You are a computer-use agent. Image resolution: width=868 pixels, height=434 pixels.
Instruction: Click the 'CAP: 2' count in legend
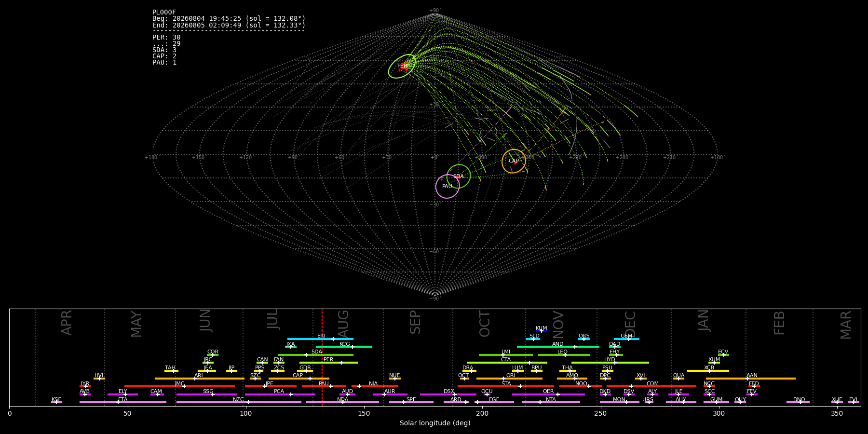click(164, 56)
